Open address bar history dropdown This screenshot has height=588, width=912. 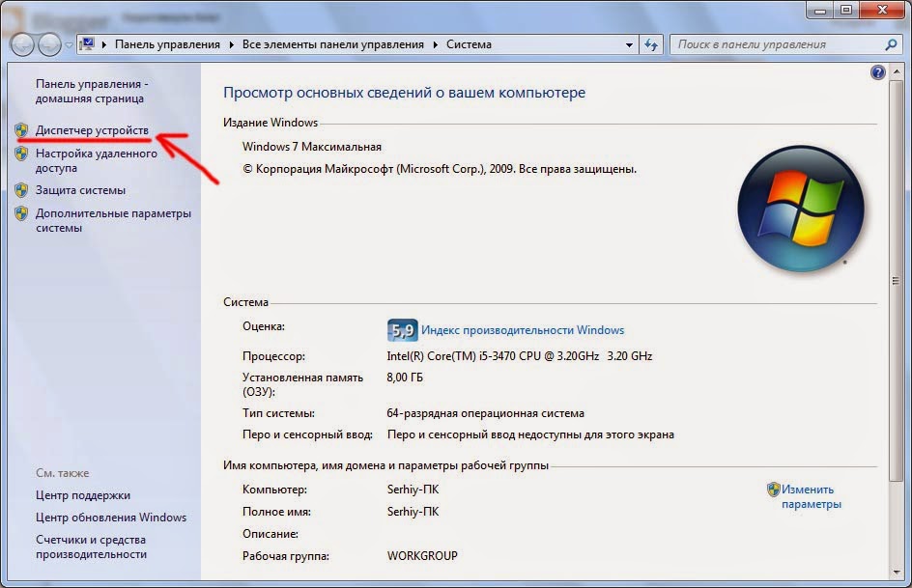tap(629, 44)
